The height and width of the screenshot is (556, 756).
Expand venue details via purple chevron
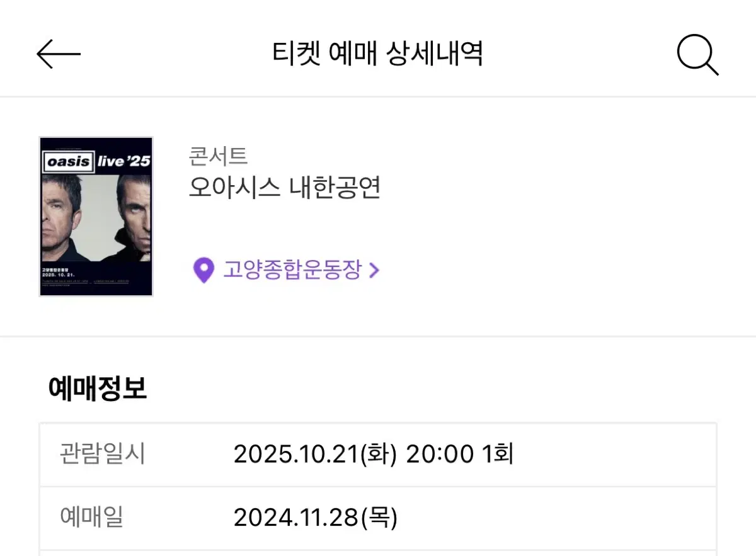[374, 271]
